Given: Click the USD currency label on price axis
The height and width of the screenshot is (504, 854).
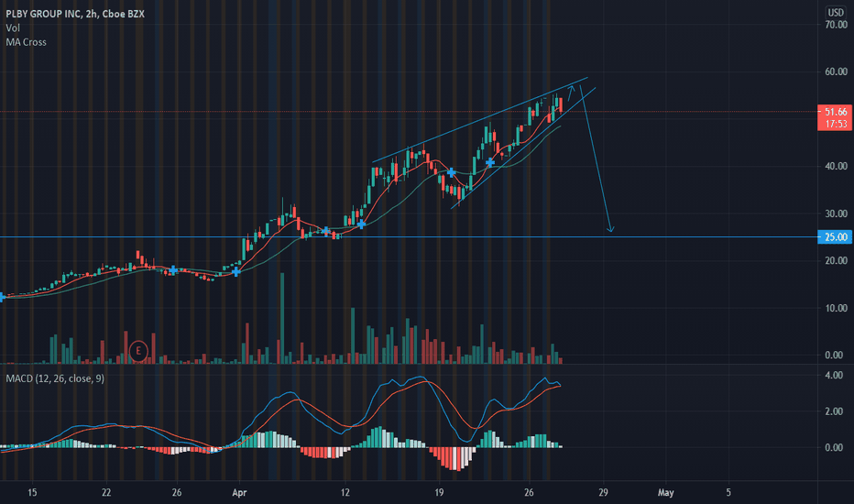Looking at the screenshot, I should [x=836, y=12].
